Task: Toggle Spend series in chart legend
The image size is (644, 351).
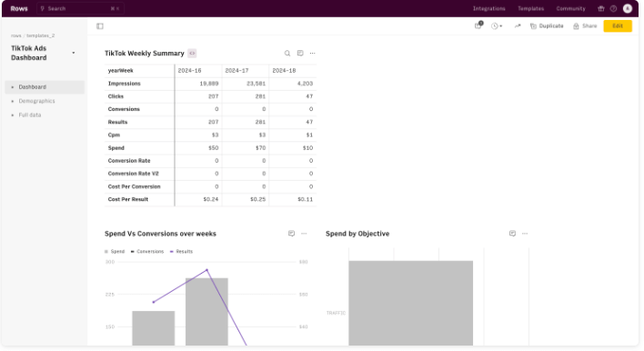Action: tap(115, 251)
